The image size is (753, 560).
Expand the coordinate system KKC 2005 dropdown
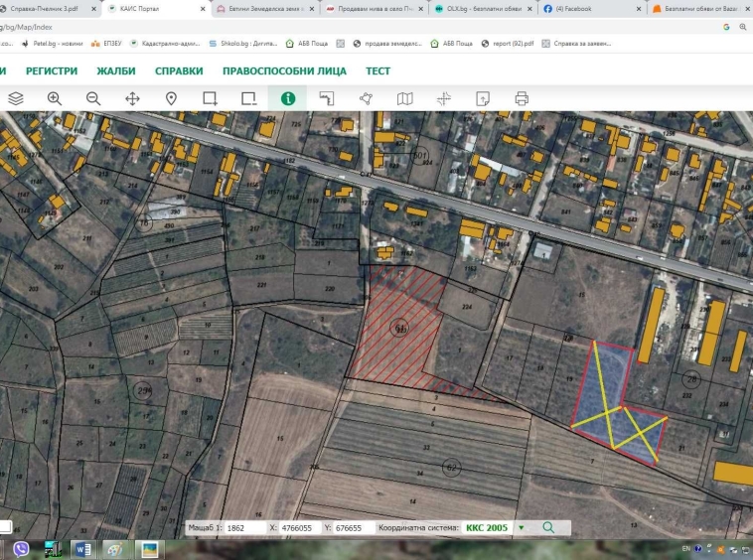pyautogui.click(x=521, y=528)
